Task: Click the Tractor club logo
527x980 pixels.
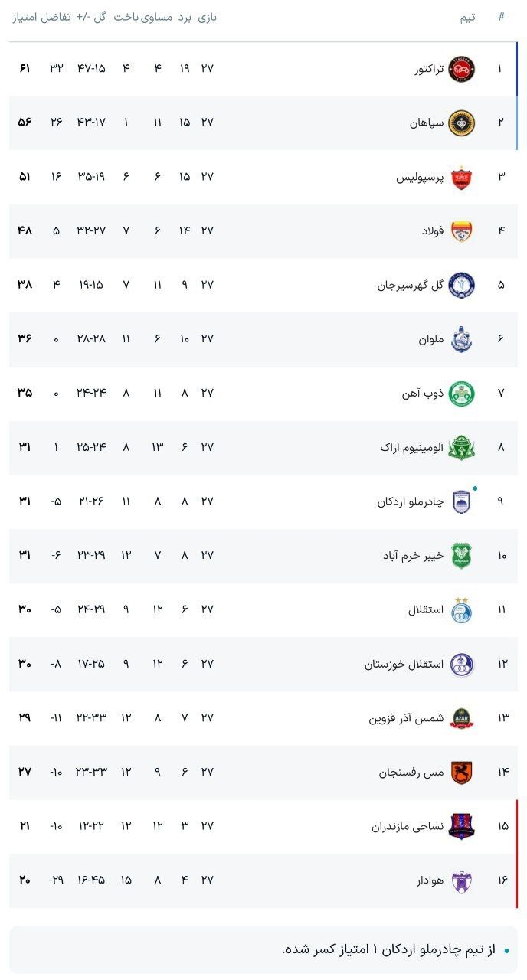Action: [x=461, y=68]
